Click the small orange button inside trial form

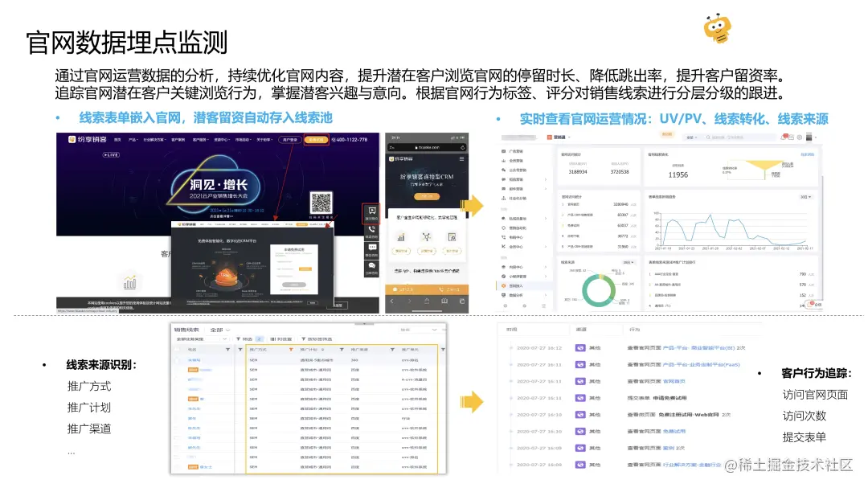(305, 269)
